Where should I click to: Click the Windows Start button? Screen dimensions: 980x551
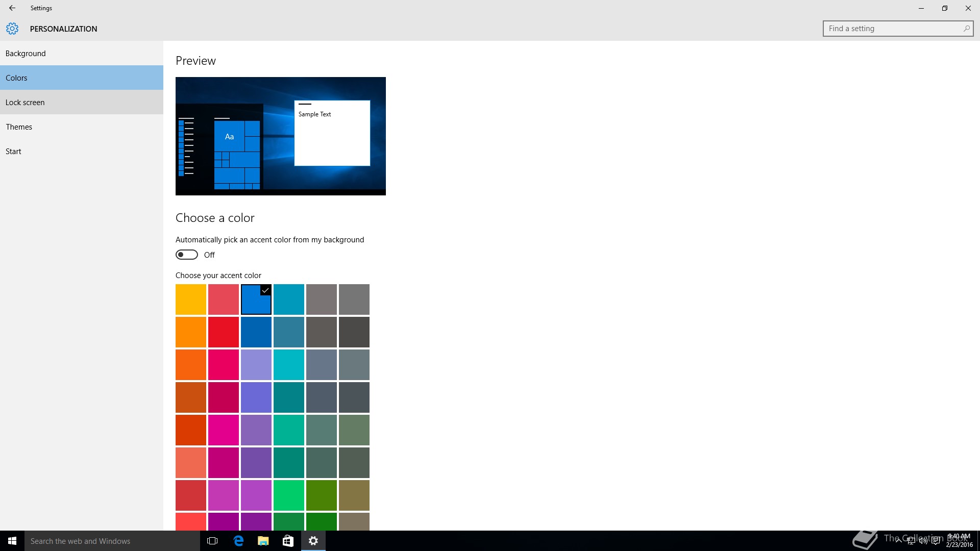click(x=12, y=541)
